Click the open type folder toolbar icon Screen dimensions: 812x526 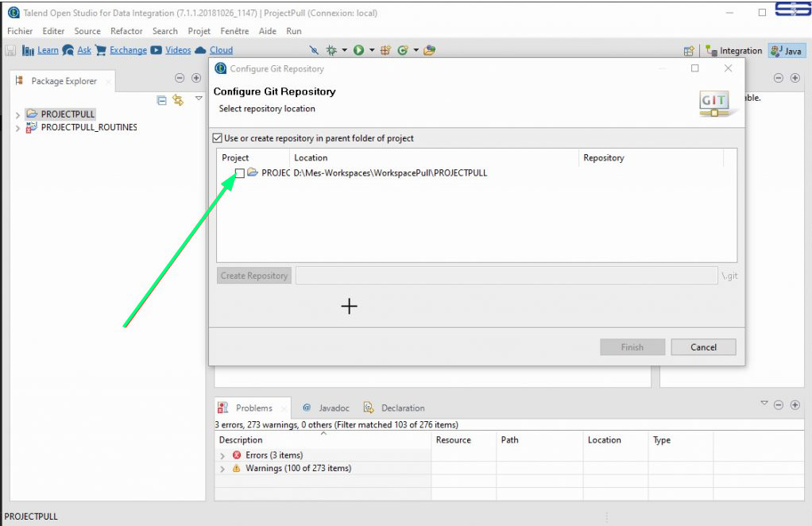(429, 50)
